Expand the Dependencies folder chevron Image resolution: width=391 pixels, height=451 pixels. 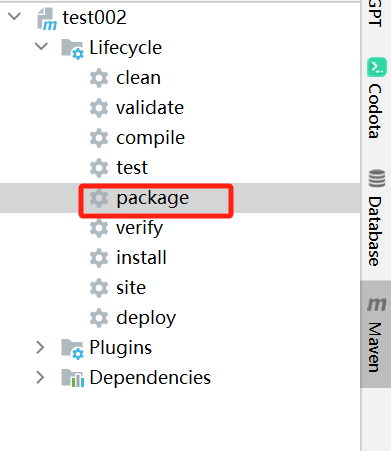40,377
